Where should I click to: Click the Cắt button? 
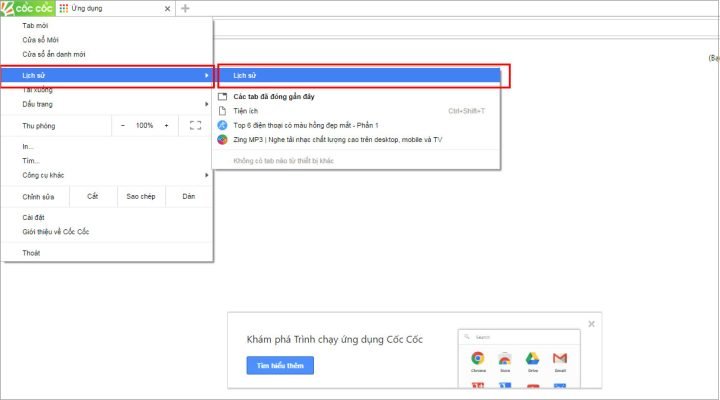point(93,197)
